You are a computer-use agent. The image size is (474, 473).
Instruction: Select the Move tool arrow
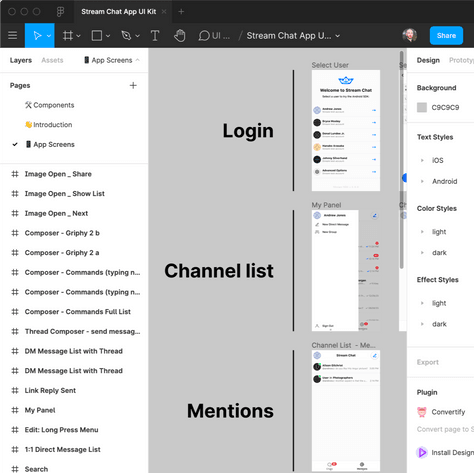click(x=37, y=35)
